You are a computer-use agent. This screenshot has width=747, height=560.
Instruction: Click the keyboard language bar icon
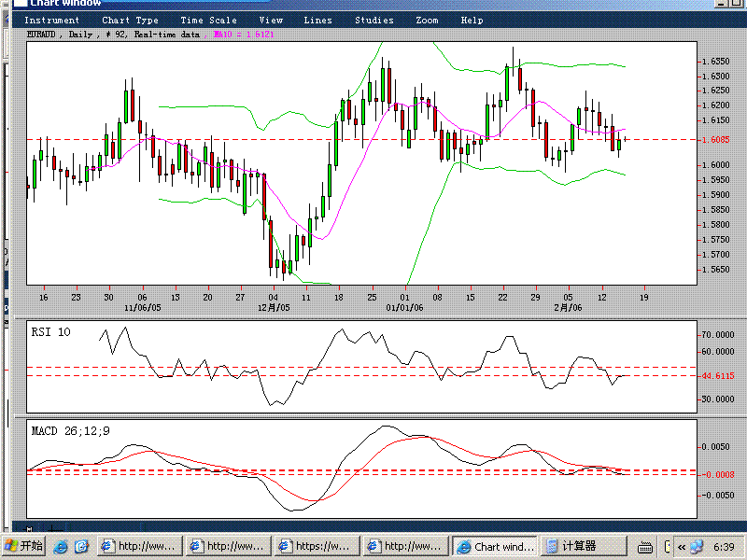click(645, 547)
